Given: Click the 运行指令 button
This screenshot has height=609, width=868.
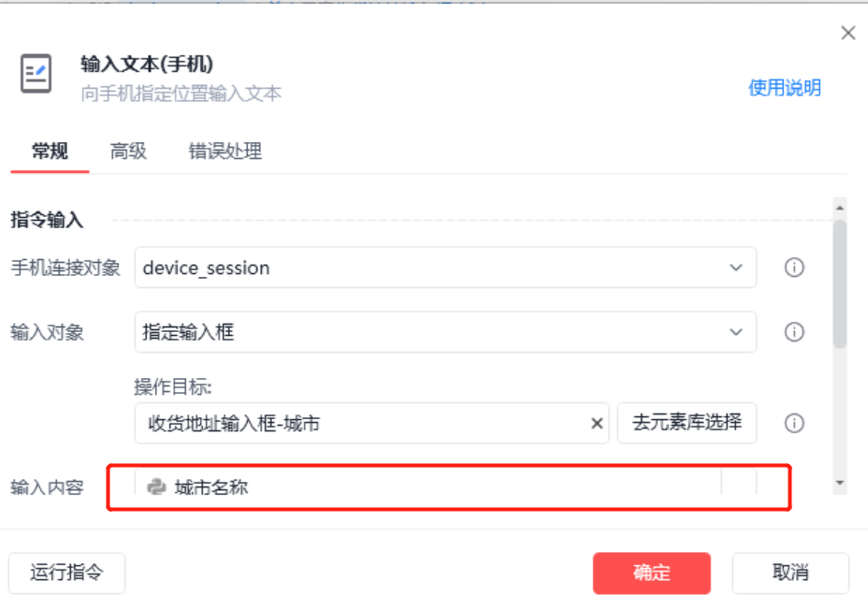Looking at the screenshot, I should (66, 573).
